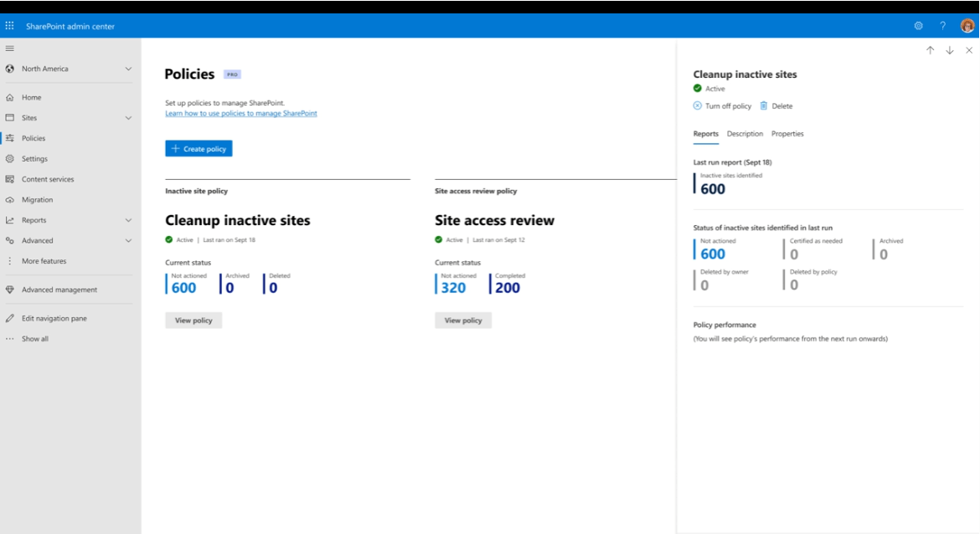Open the user profile avatar

[x=967, y=26]
